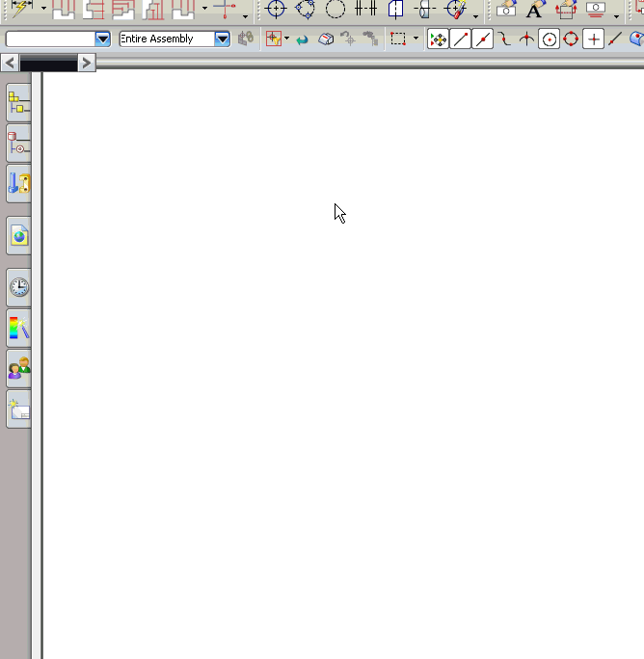Open the empty Type Filter dropdown
Viewport: 644px width, 659px height.
[102, 40]
